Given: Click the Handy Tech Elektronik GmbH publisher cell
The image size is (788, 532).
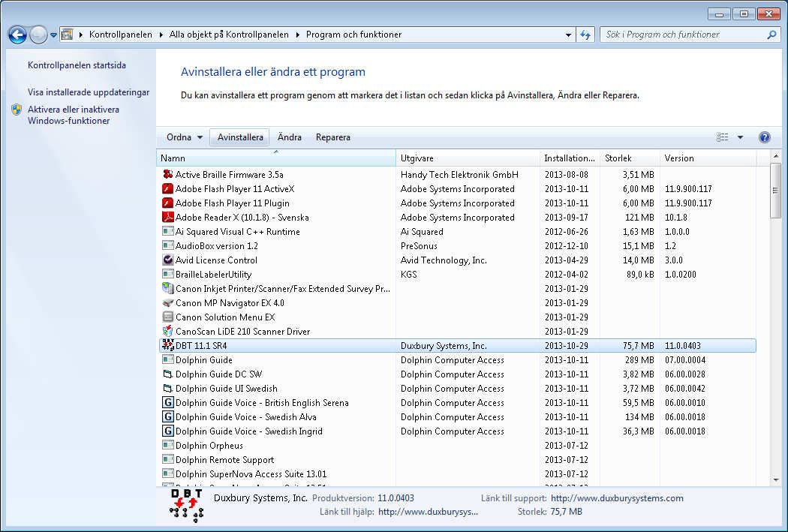Looking at the screenshot, I should pos(459,175).
